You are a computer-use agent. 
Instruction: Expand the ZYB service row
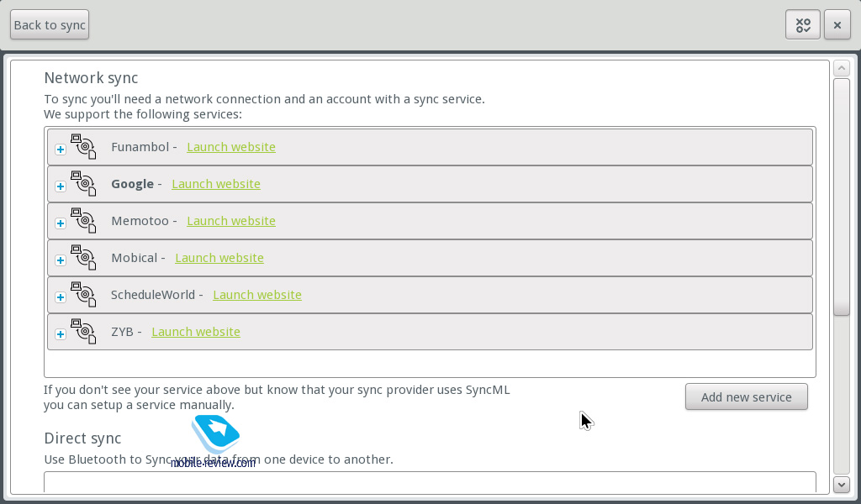(61, 334)
